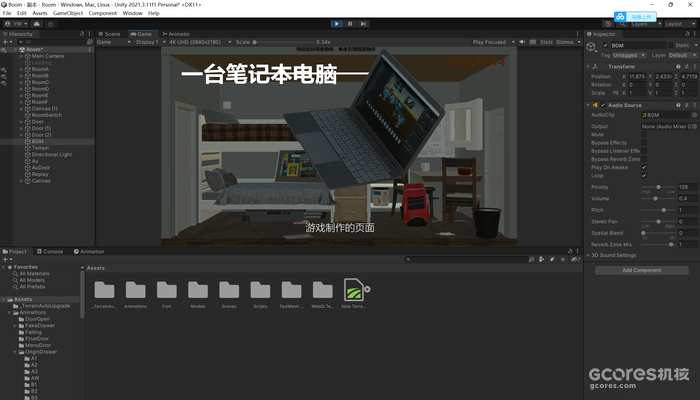Open the Layer Default dropdown
The height and width of the screenshot is (400, 700).
pos(683,55)
